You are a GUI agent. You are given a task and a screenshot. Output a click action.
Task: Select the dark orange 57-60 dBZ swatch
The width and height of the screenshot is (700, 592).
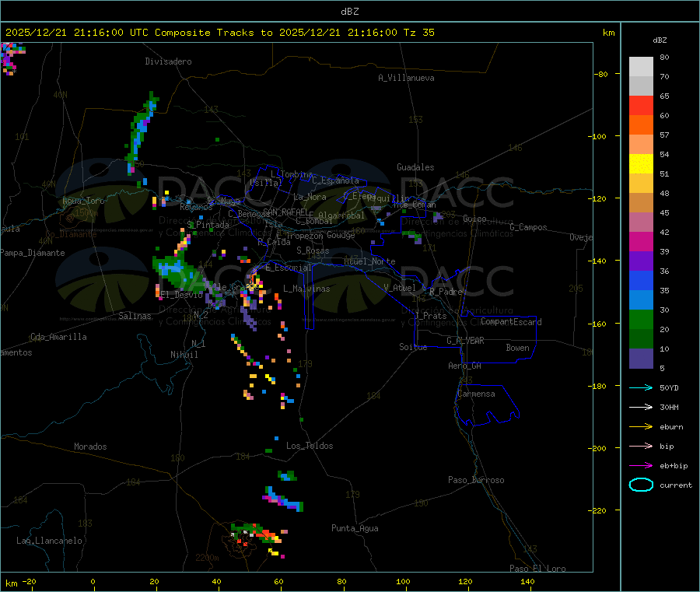pos(641,125)
